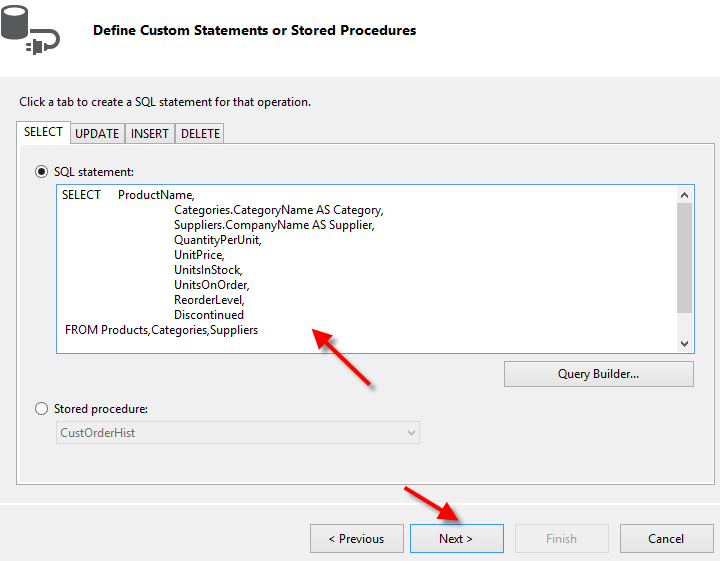Click the scroll down arrow of SQL box
The image size is (720, 561).
(x=684, y=343)
